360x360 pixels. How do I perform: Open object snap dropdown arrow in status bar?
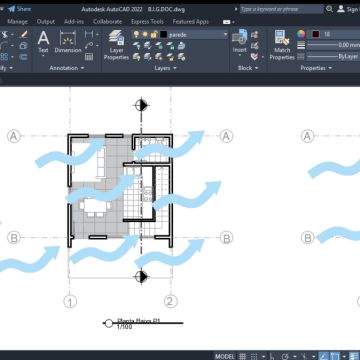pos(344,356)
